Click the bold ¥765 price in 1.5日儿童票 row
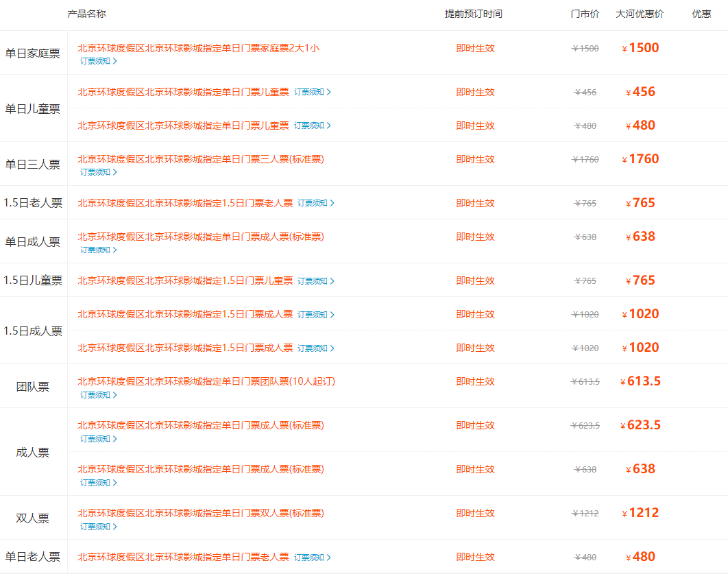 640,280
